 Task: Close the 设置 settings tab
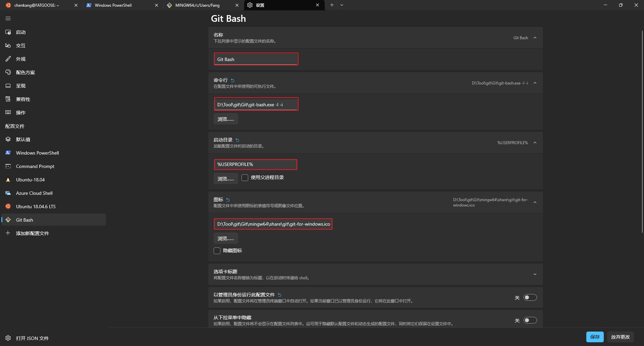317,5
